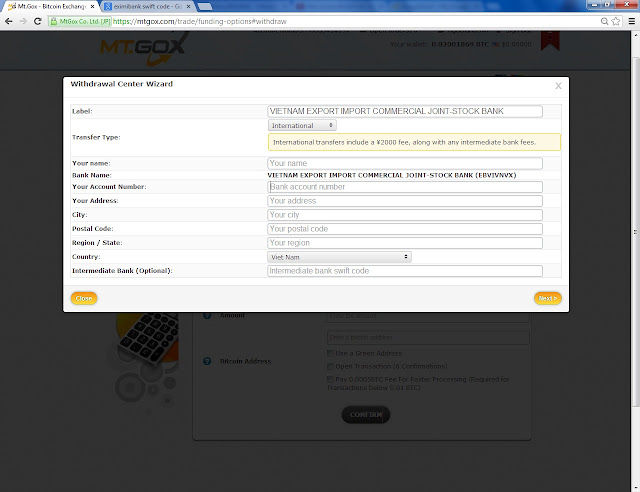Click the yellow international transfer fee notice

tap(414, 142)
